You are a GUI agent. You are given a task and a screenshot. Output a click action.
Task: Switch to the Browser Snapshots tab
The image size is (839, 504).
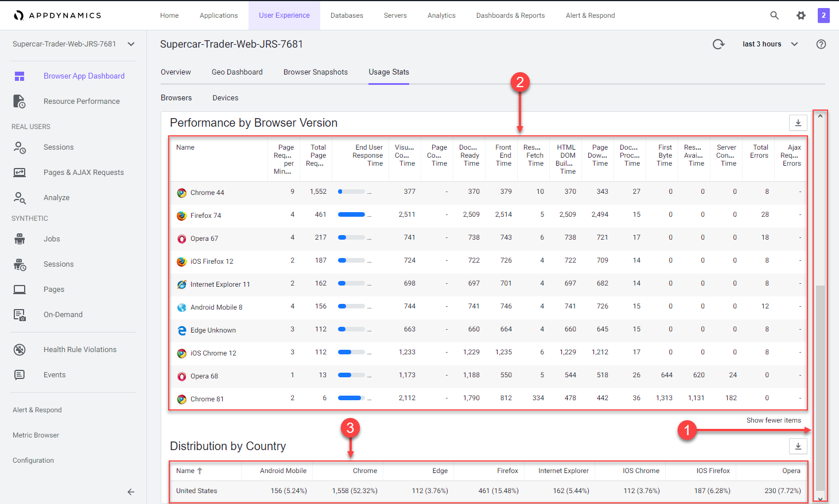tap(316, 72)
